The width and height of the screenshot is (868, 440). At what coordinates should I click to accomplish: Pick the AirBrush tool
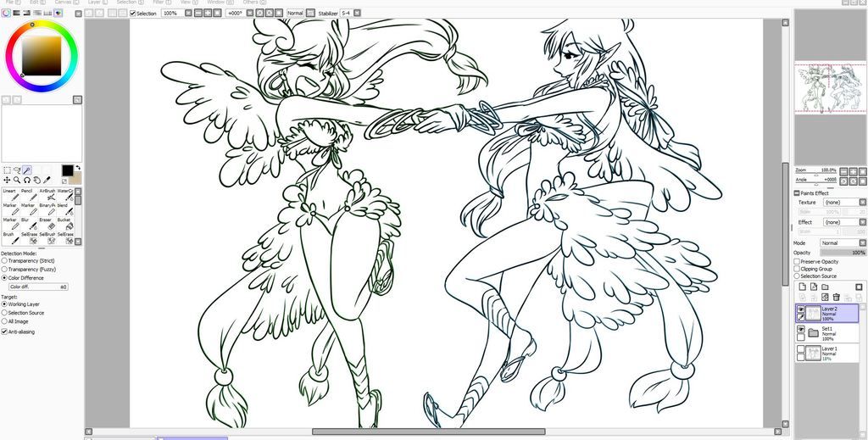[x=47, y=198]
